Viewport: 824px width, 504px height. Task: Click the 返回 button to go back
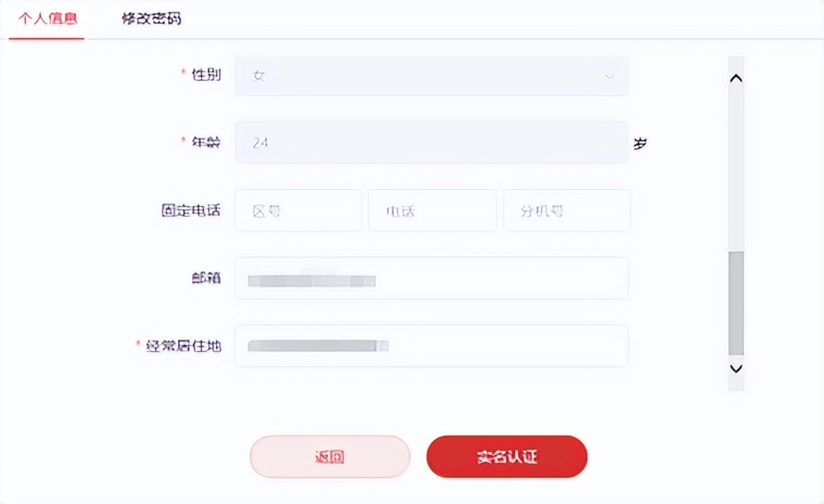pos(330,455)
